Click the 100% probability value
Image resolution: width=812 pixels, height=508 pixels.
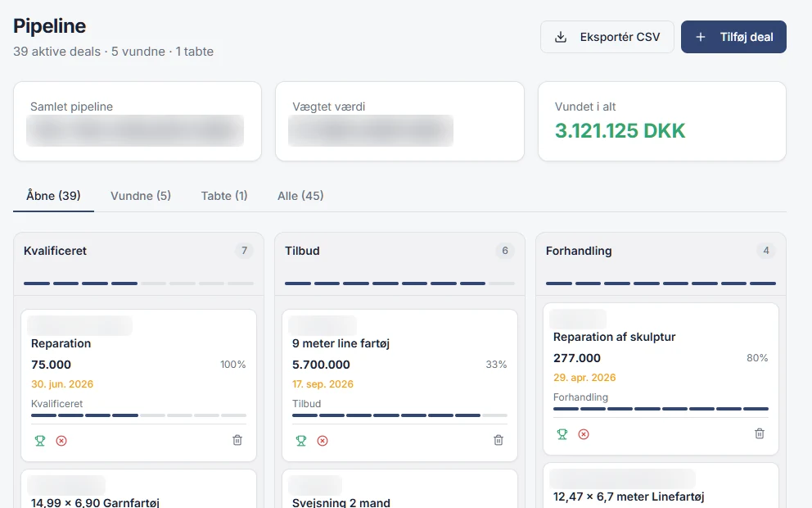click(x=233, y=365)
